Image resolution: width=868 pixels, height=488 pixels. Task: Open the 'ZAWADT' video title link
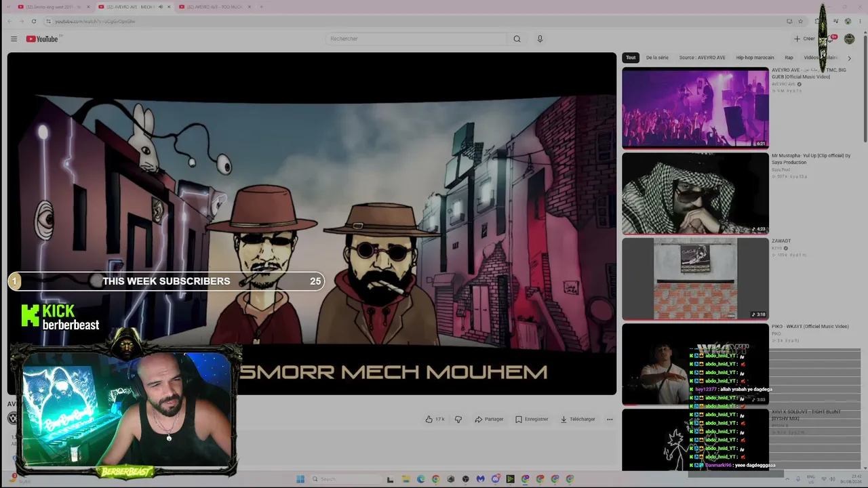[781, 241]
